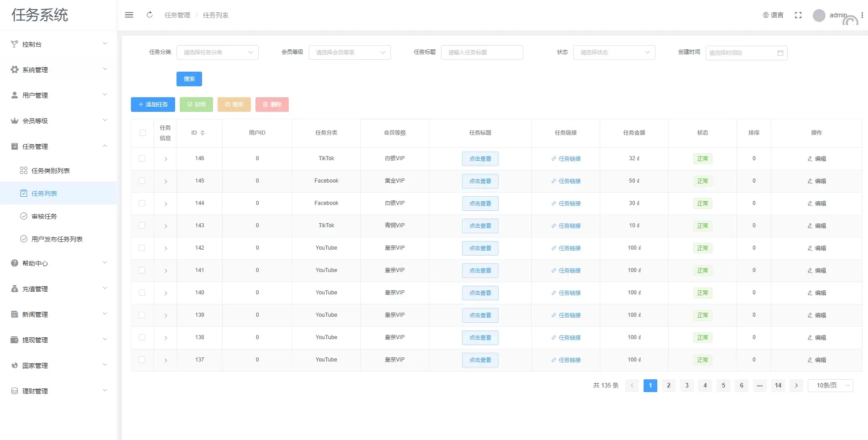868x440 pixels.
Task: Select the checkbox for task 145
Action: [x=142, y=181]
